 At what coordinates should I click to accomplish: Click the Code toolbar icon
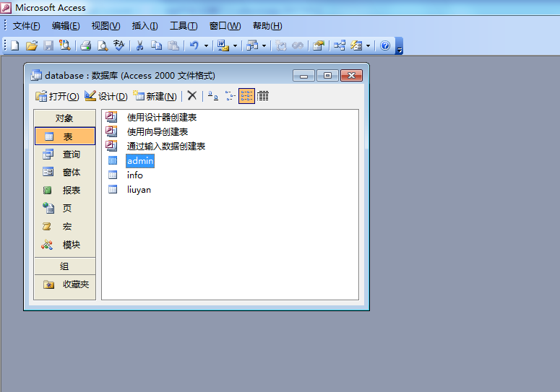281,45
